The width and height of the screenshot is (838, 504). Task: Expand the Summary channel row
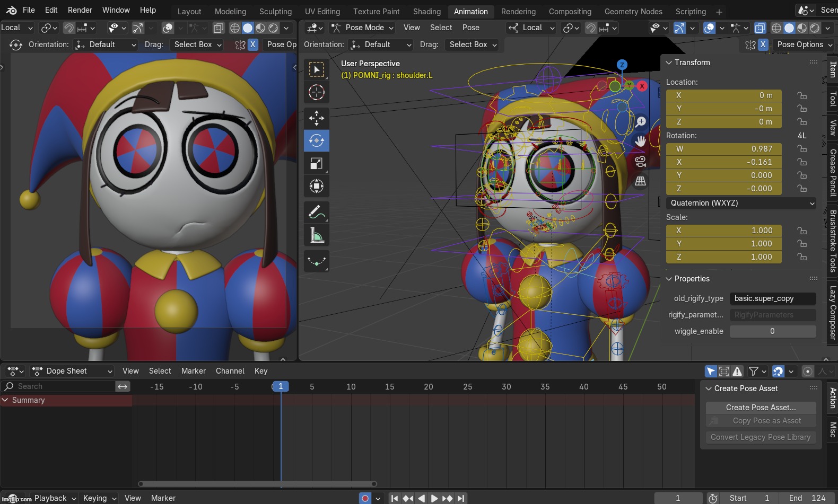(5, 400)
